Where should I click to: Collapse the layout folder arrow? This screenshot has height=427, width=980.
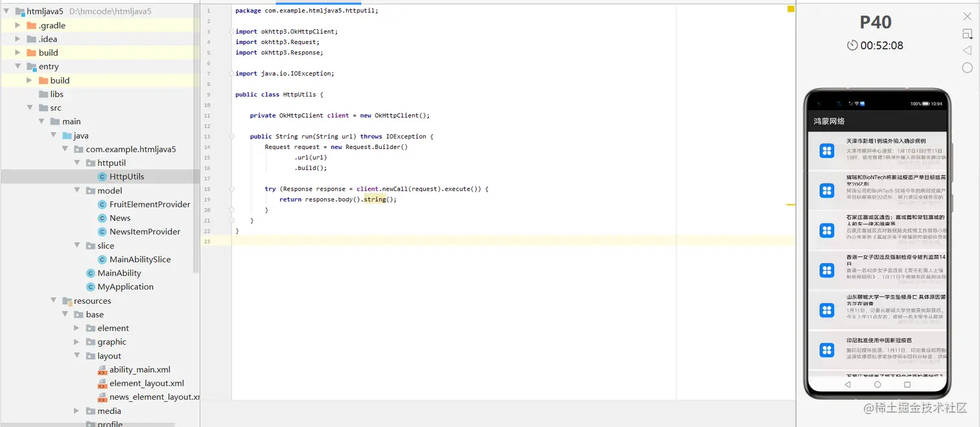76,356
